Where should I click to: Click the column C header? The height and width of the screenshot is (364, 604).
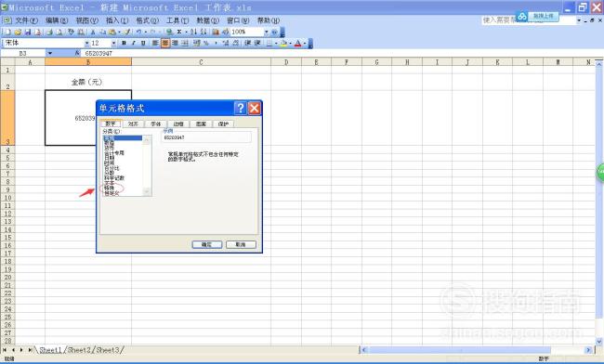click(201, 62)
